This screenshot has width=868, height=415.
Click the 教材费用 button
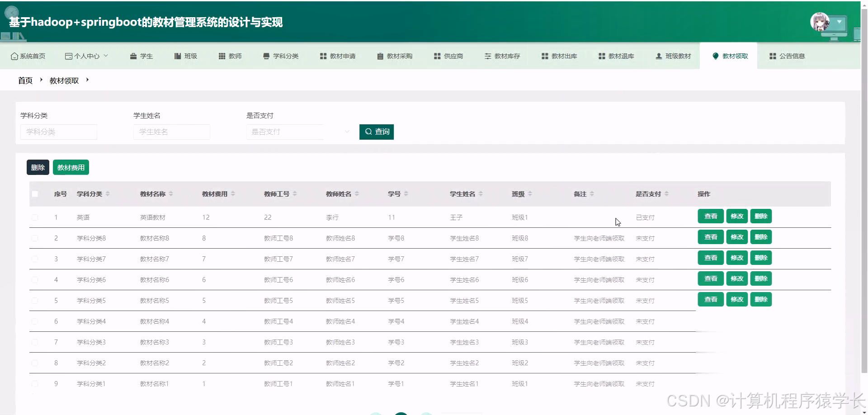tap(71, 167)
